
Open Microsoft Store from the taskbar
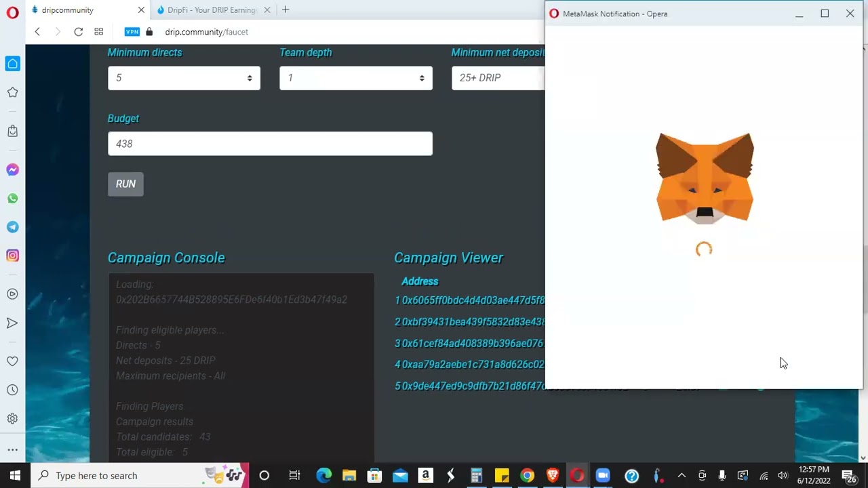[374, 475]
